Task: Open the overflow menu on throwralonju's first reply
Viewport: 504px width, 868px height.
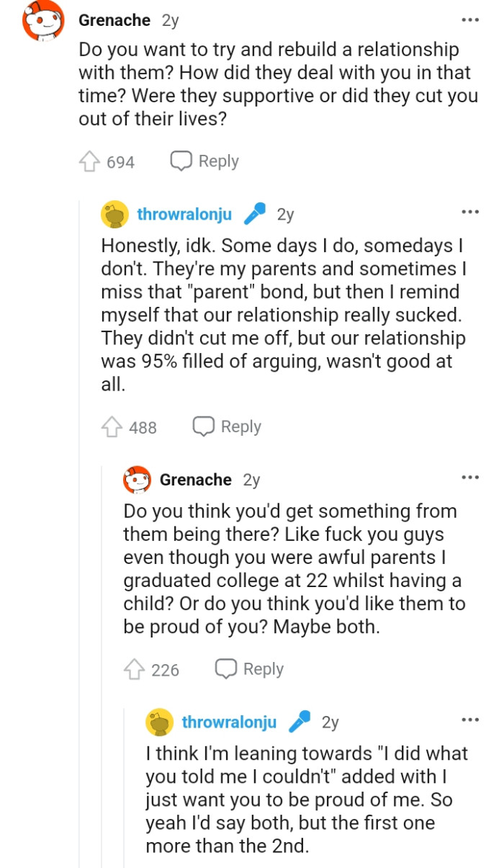Action: coord(469,210)
